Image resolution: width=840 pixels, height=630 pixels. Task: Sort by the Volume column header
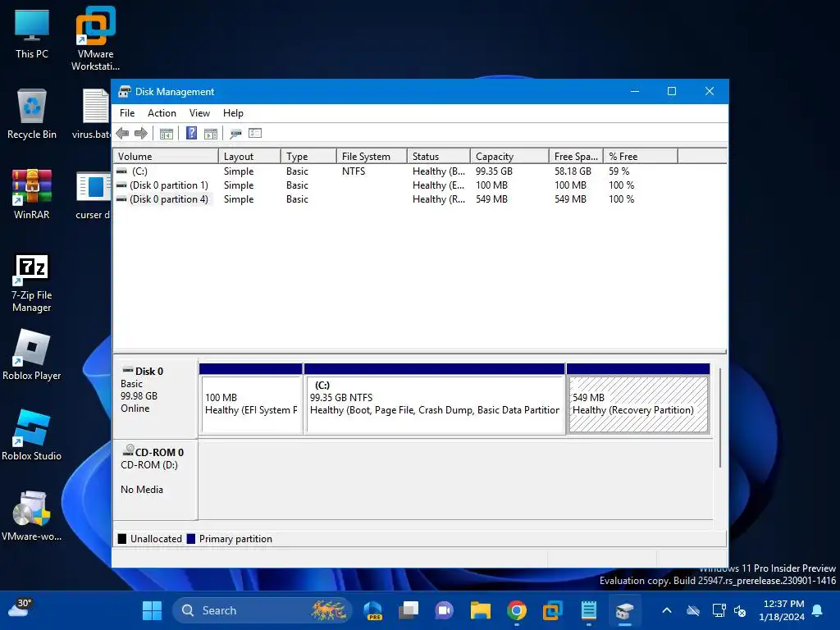point(166,157)
